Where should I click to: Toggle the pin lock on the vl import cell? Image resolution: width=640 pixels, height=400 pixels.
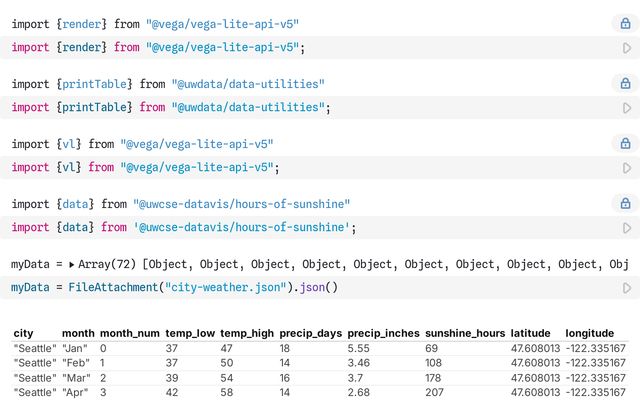coord(625,144)
